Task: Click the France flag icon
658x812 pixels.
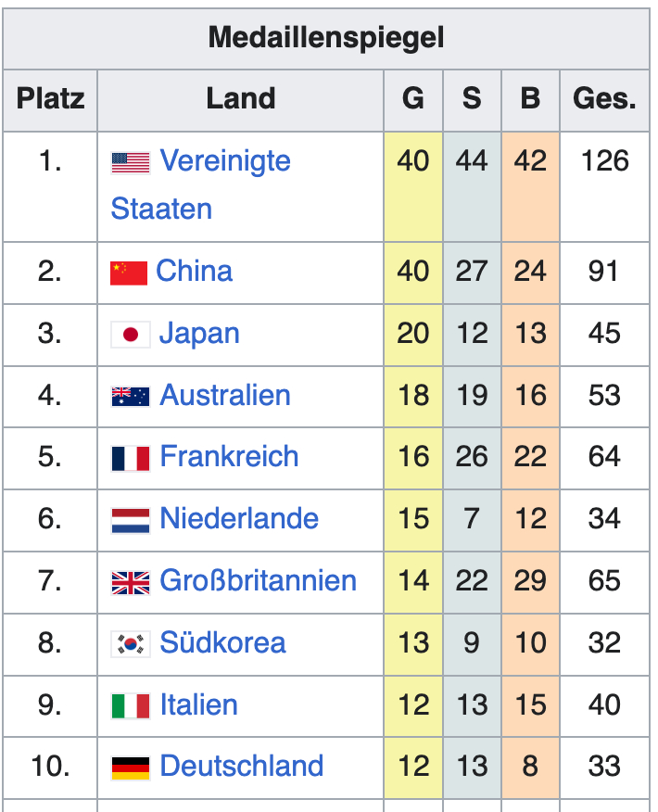Action: 130,458
